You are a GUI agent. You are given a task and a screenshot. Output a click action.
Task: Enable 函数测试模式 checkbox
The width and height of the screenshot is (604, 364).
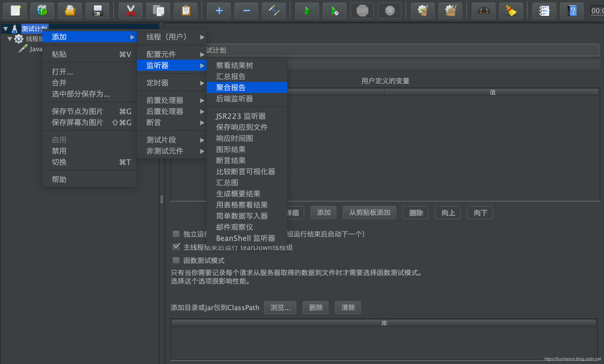point(176,260)
